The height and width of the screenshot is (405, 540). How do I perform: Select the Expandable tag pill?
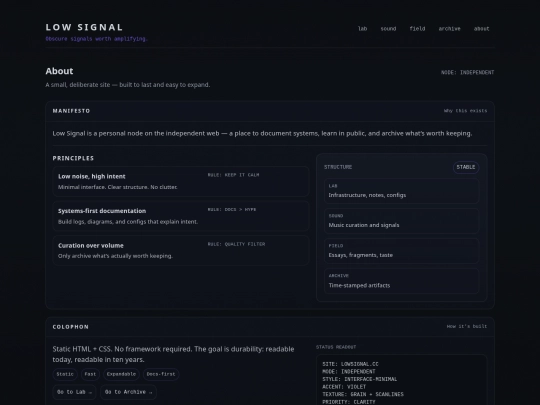coord(121,374)
